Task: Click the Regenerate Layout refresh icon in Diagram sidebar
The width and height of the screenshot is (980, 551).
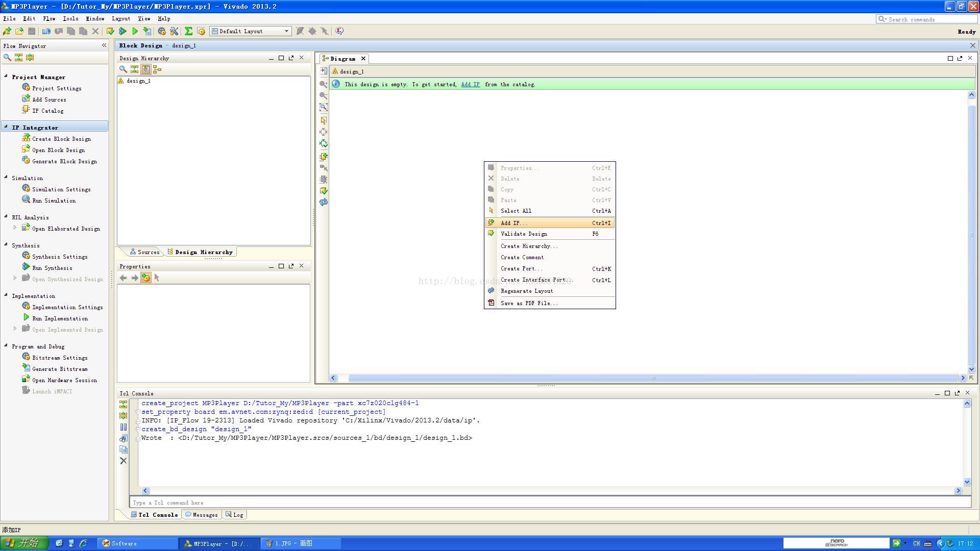Action: (324, 203)
